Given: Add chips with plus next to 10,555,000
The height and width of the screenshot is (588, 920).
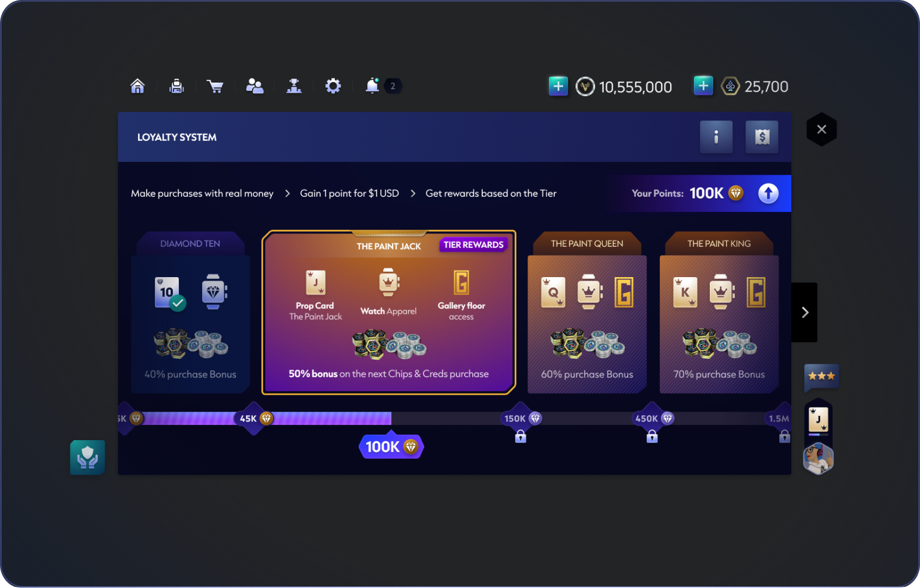Looking at the screenshot, I should pyautogui.click(x=558, y=86).
